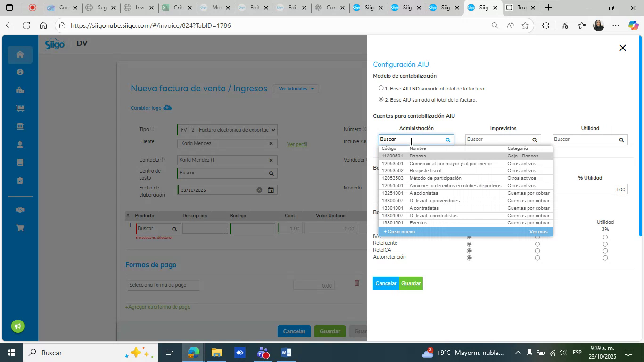Choose account 13251001 A accionistas
The height and width of the screenshot is (362, 644).
pos(465,193)
